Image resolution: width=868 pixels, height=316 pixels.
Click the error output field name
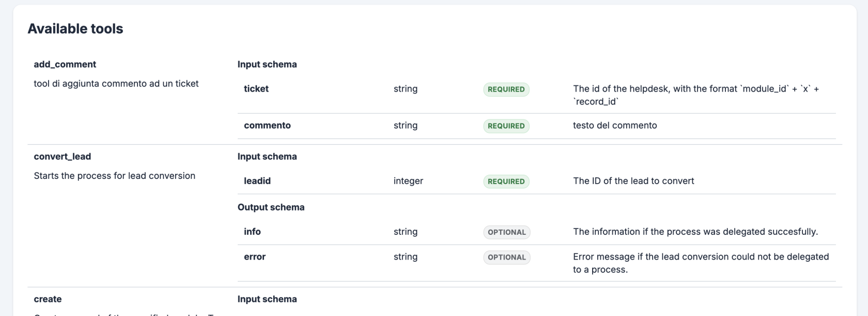point(255,257)
